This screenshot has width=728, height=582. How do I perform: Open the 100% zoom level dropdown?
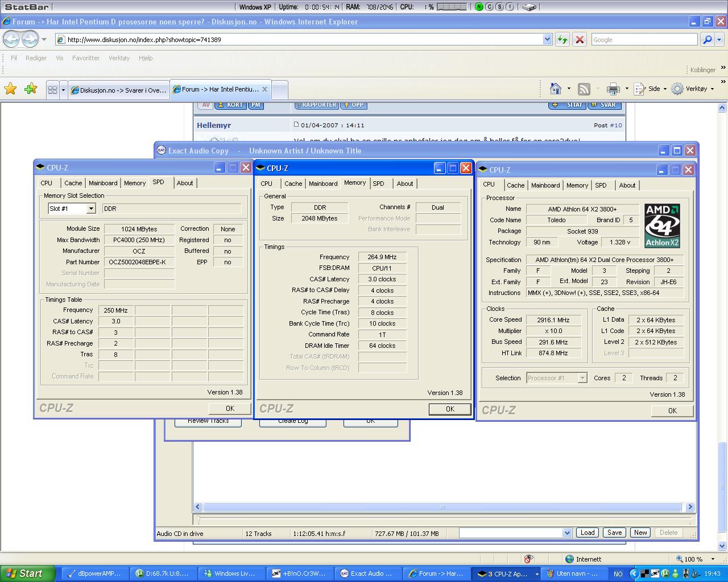pyautogui.click(x=713, y=559)
